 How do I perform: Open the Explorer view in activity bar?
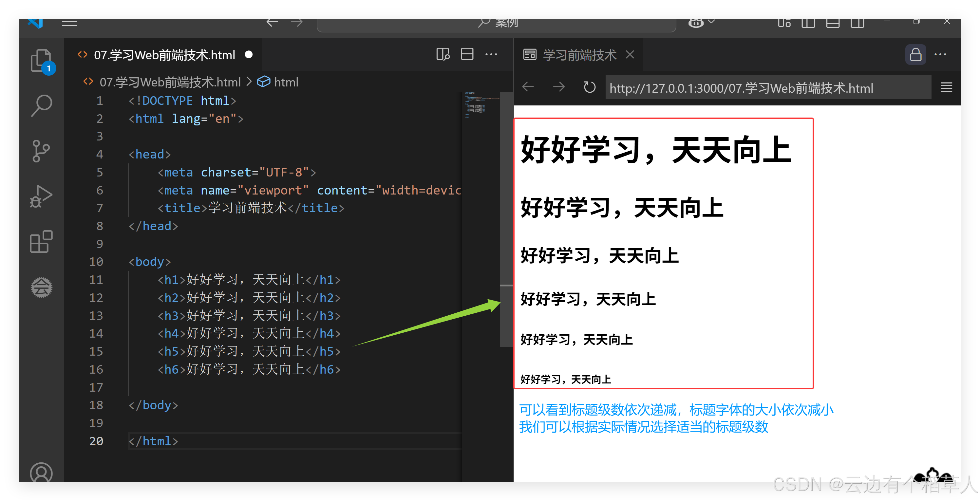(41, 61)
